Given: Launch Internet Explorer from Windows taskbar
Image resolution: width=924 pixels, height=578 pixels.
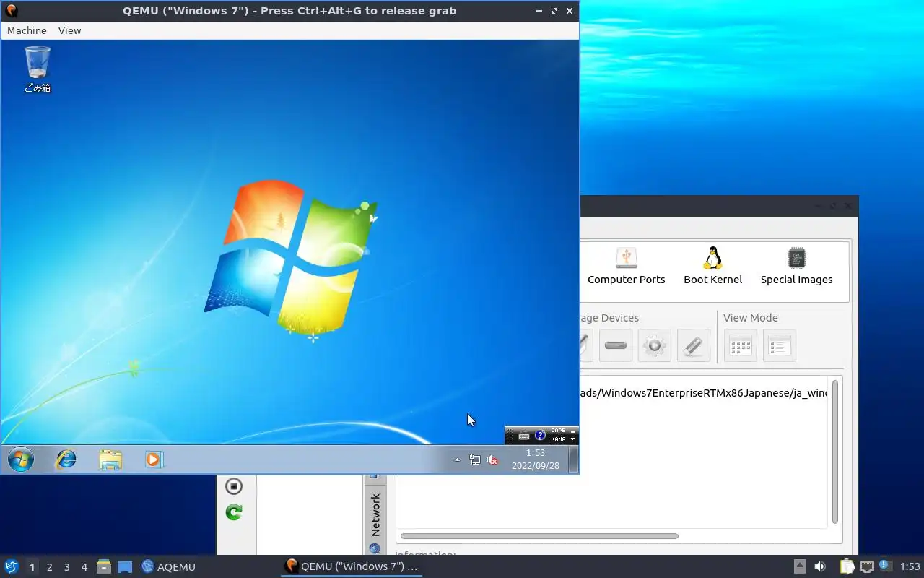Looking at the screenshot, I should (66, 460).
